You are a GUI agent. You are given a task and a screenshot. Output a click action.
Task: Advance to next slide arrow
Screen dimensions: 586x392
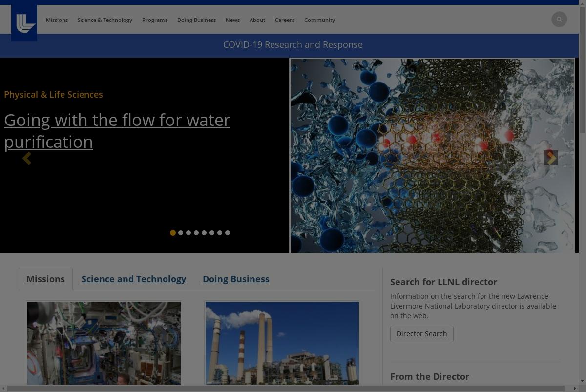click(x=551, y=158)
